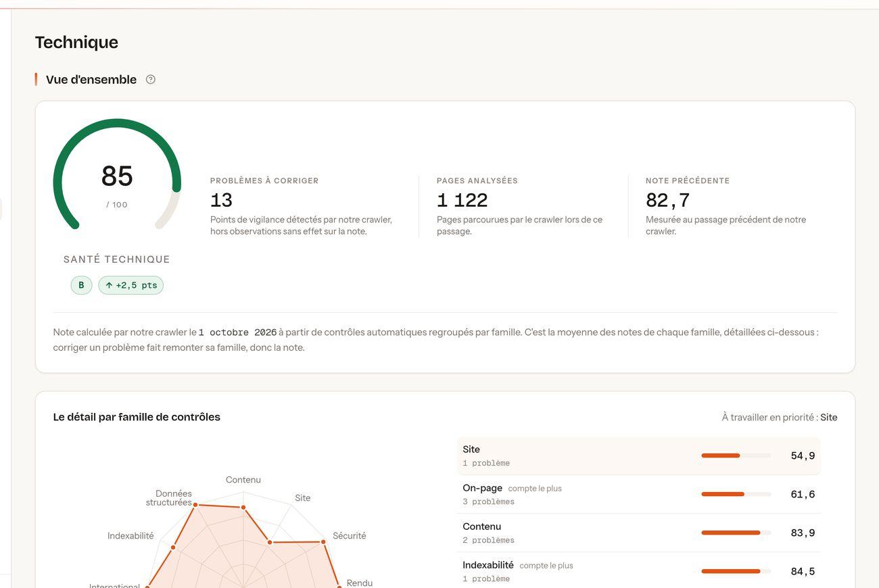Open the Indexabilité family row
This screenshot has height=588, width=879.
coord(639,571)
